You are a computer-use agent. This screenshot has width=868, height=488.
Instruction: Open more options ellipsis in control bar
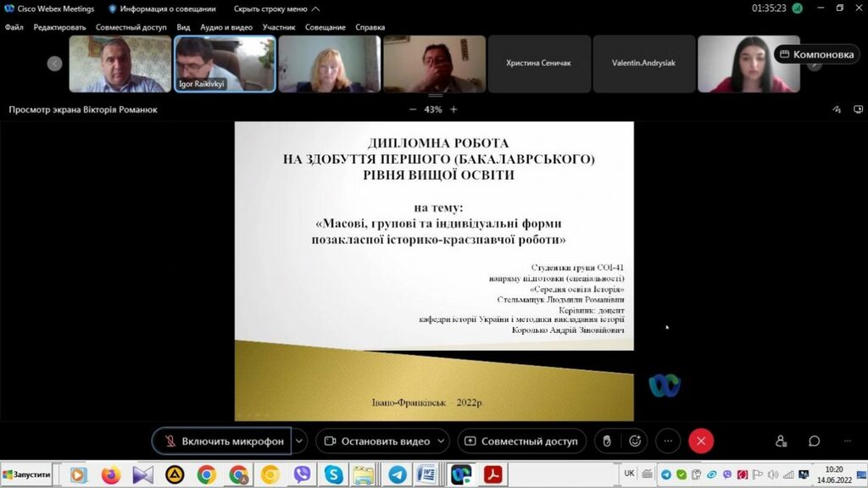click(x=668, y=441)
